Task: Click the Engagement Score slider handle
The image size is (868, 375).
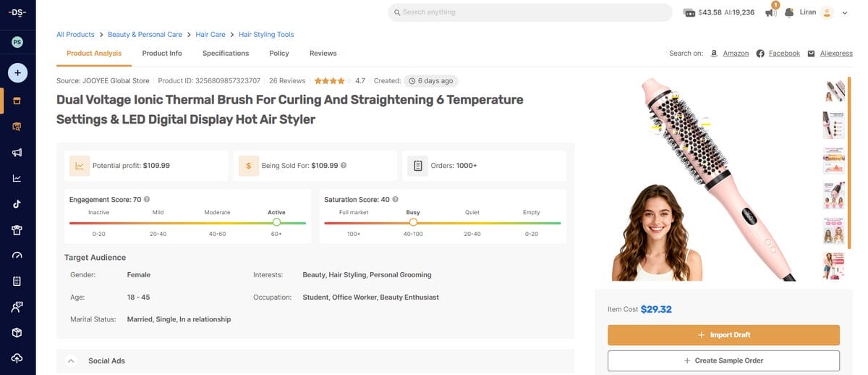Action: [276, 222]
